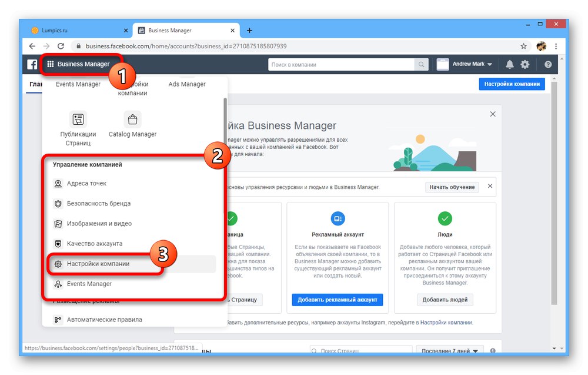Click the badge icon beside Качество аккаунта
The width and height of the screenshot is (588, 375).
(x=58, y=244)
